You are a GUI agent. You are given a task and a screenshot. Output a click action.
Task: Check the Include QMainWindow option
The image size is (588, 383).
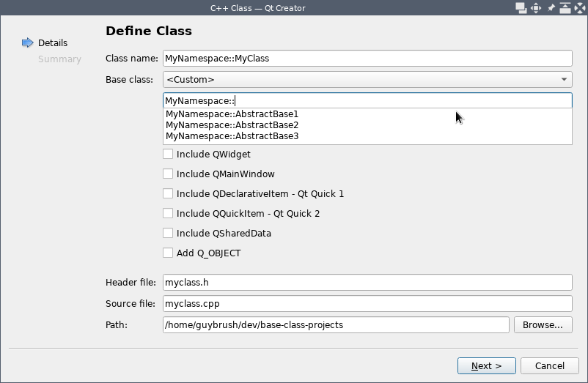pos(168,174)
